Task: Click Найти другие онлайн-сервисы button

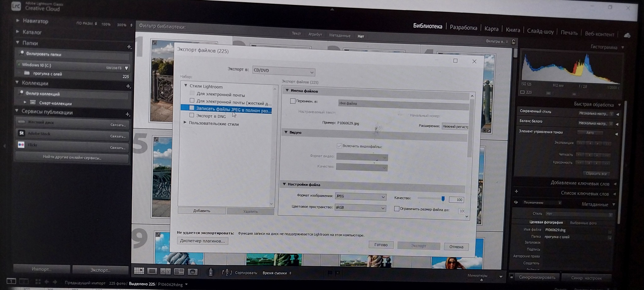Action: pyautogui.click(x=72, y=158)
